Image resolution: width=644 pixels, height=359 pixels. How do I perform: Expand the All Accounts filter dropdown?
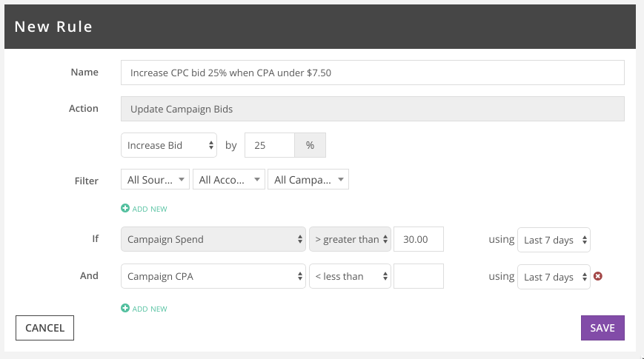point(229,179)
